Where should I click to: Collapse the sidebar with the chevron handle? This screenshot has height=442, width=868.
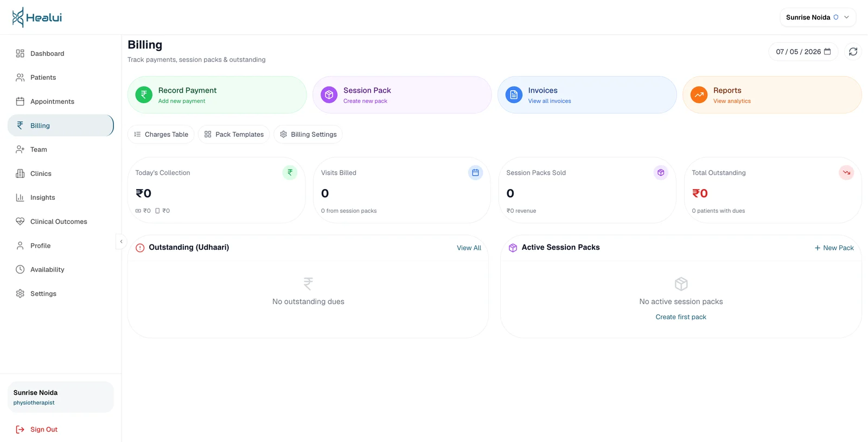tap(121, 241)
